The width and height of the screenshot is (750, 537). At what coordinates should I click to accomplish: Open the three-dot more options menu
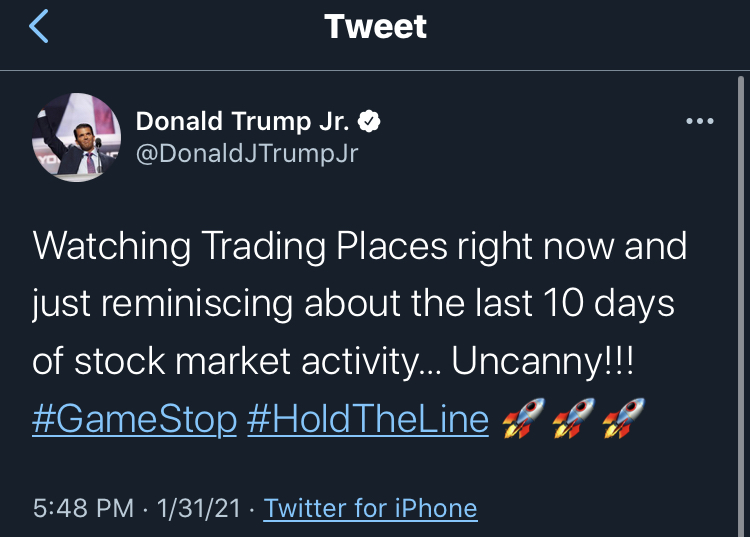click(x=699, y=122)
